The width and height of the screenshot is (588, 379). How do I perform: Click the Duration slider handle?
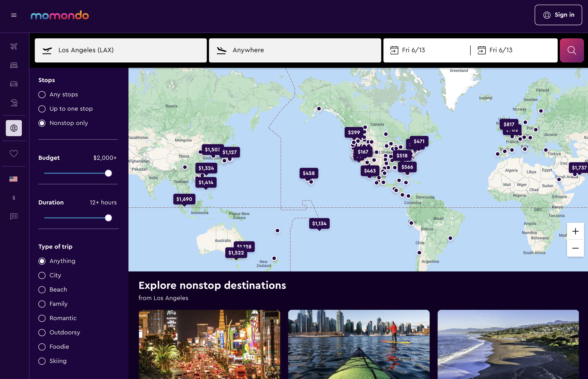[x=108, y=218]
